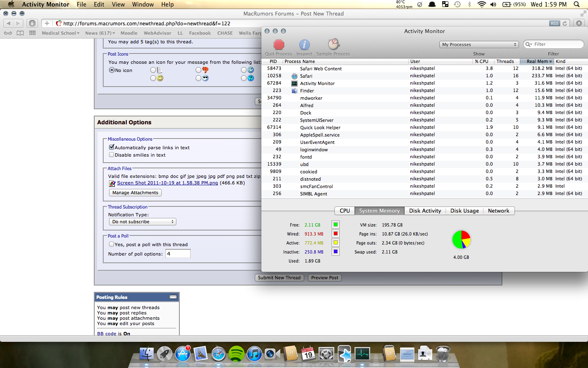Click the Sample Process icon
This screenshot has height=368, width=588.
pyautogui.click(x=334, y=44)
